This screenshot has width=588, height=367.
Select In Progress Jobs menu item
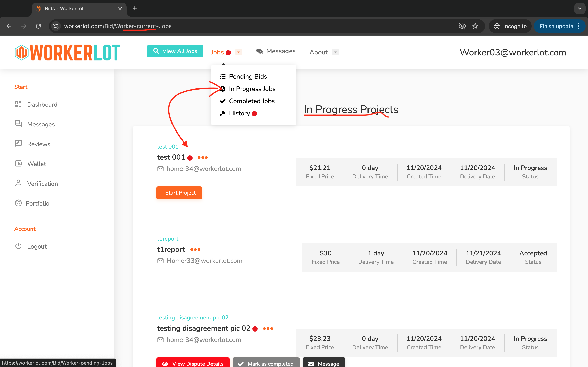(x=252, y=89)
